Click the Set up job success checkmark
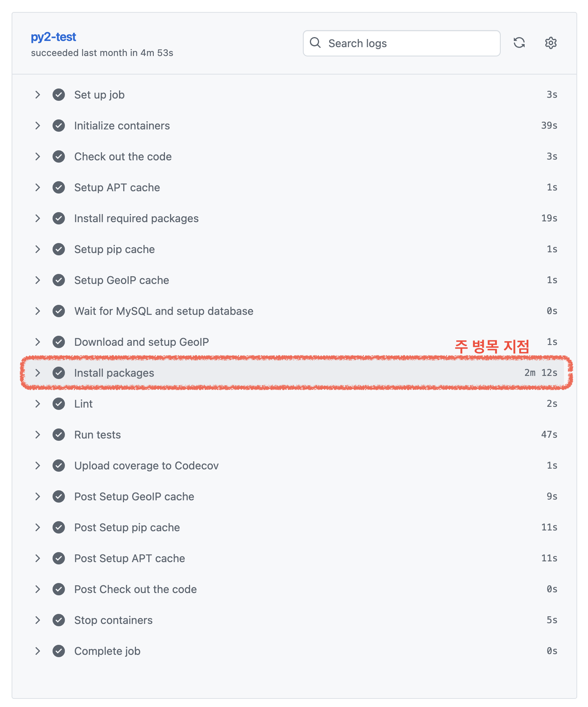 [59, 95]
